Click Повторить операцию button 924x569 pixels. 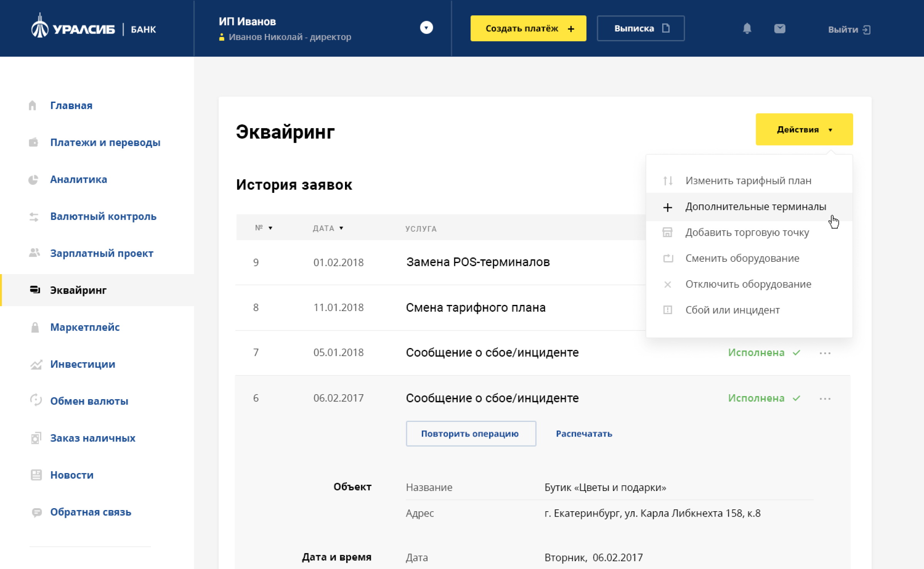[x=470, y=433]
